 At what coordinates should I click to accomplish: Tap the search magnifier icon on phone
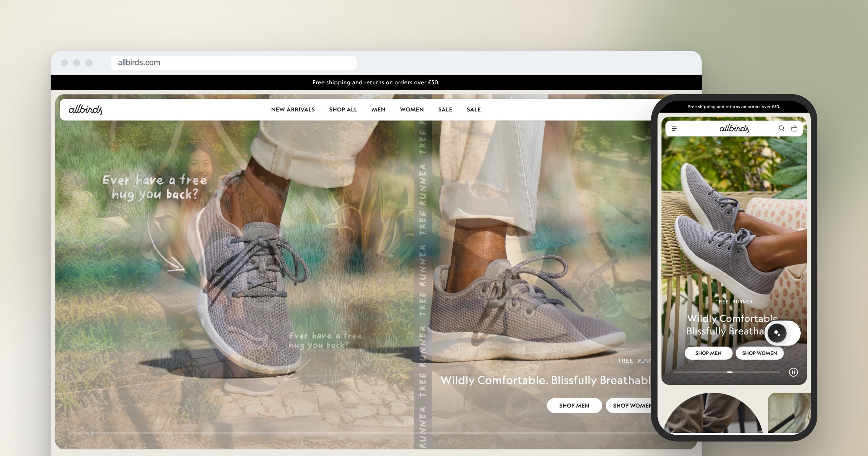[x=782, y=128]
